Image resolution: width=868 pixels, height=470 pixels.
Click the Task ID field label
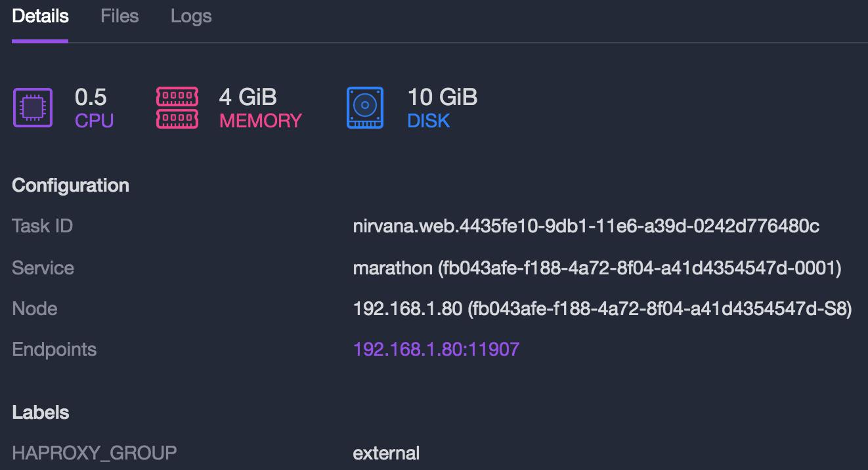(43, 226)
